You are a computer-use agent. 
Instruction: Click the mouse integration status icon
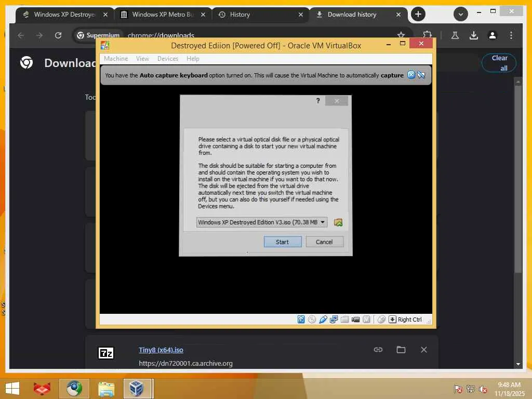click(381, 320)
